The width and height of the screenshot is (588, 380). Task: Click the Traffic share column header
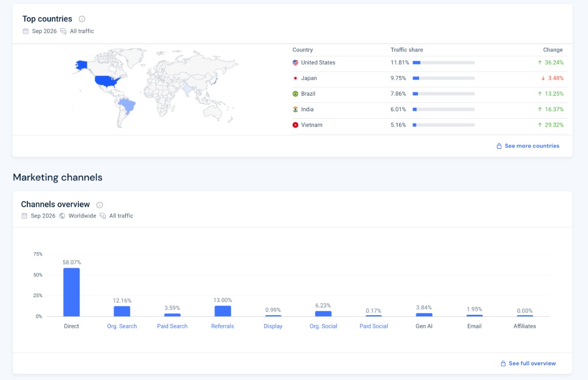407,50
